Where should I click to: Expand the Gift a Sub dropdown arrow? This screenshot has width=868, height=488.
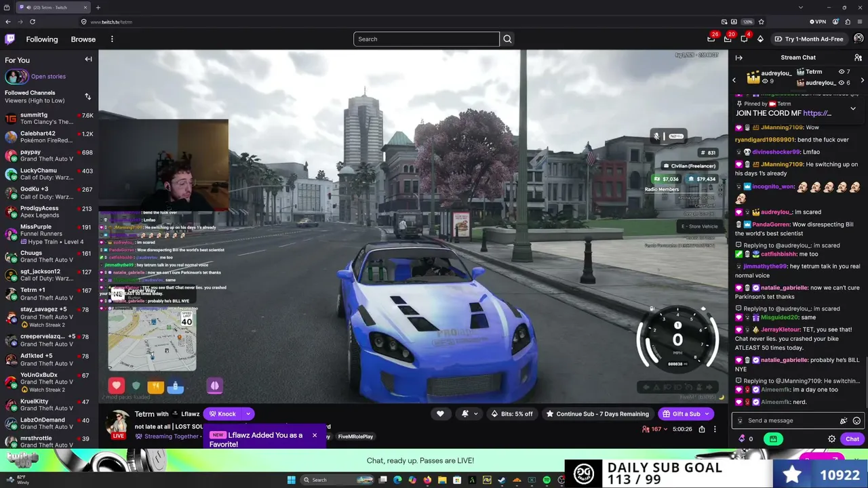click(x=707, y=413)
